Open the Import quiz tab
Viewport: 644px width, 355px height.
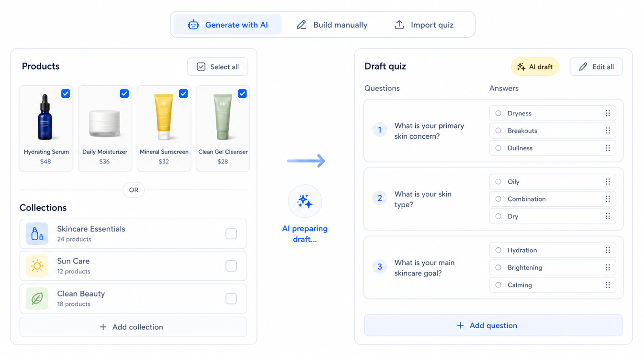(424, 25)
